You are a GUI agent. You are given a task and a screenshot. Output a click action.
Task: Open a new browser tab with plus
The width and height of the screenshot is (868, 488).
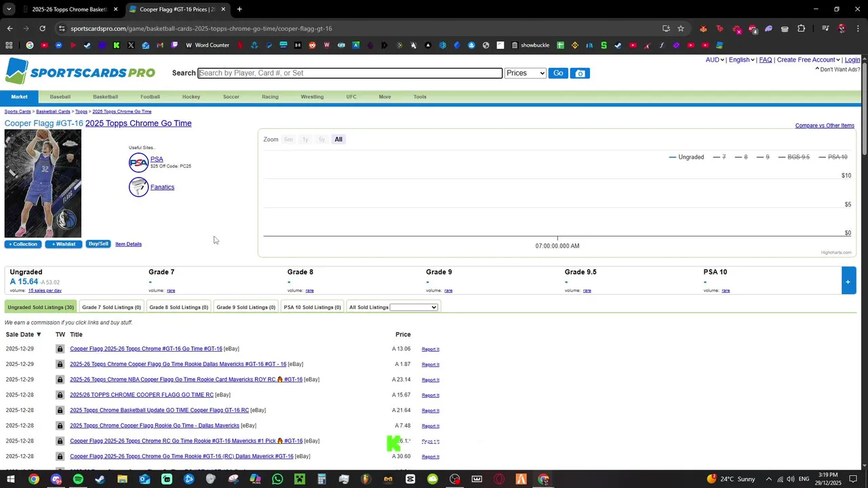pos(239,9)
